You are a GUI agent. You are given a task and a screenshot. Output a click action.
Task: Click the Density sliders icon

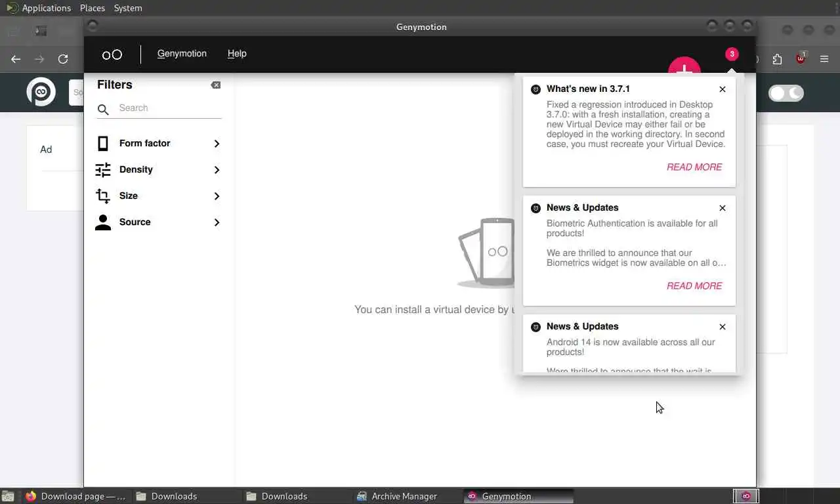(103, 170)
